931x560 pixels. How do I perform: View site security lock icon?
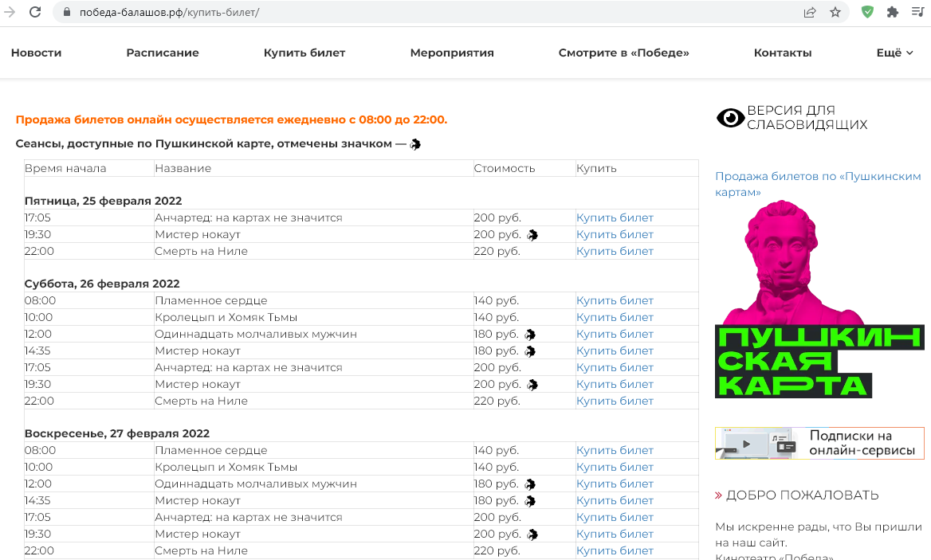tap(66, 12)
